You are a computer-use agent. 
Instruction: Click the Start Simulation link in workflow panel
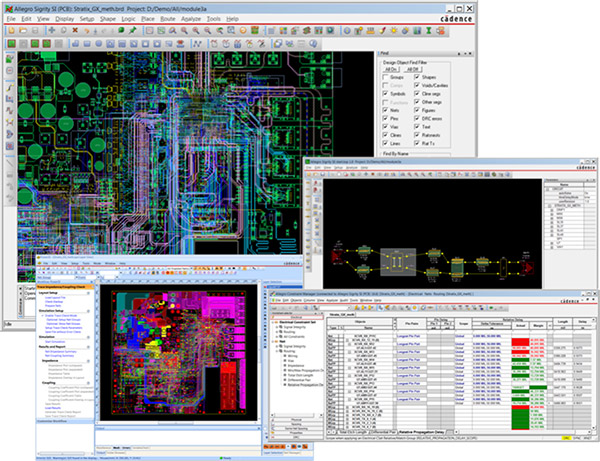pos(55,342)
